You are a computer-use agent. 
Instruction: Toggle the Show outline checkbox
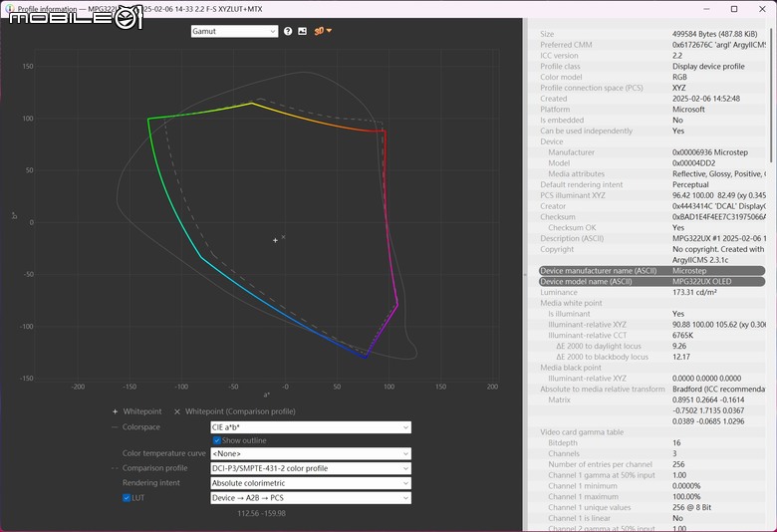point(216,440)
